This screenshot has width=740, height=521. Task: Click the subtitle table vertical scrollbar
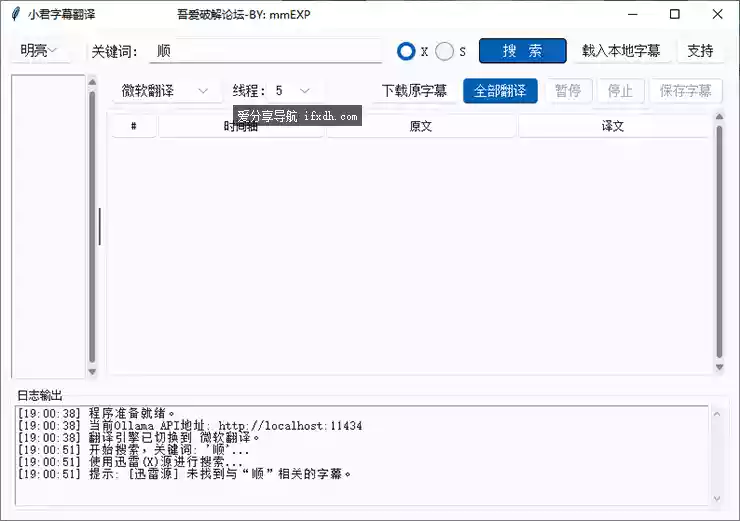[718, 240]
